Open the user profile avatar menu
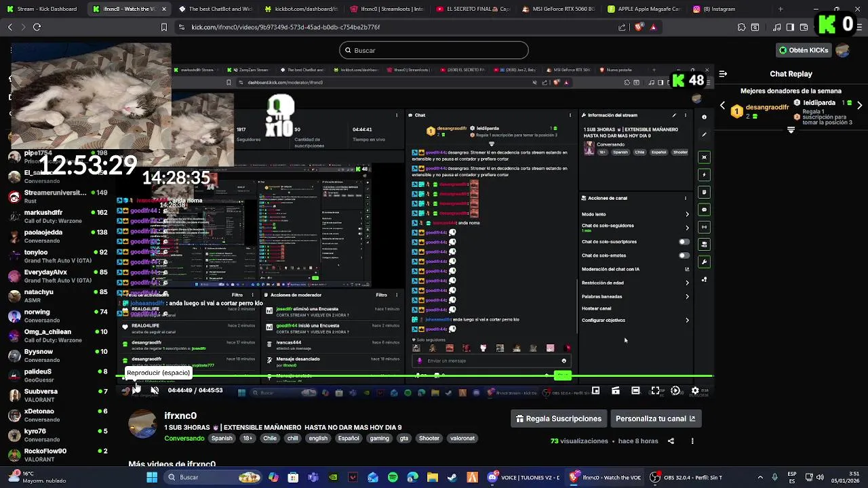Screen dimensions: 868x488 point(843,50)
